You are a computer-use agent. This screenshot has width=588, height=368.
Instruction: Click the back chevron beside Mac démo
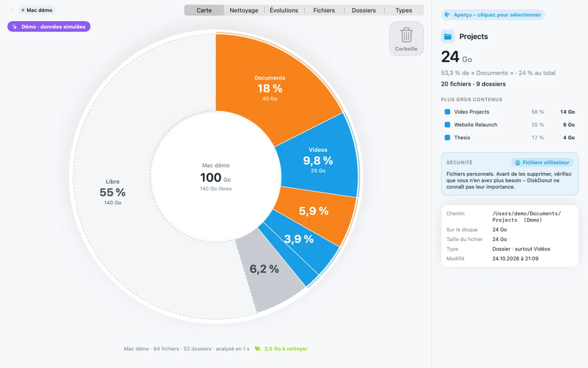(x=12, y=10)
